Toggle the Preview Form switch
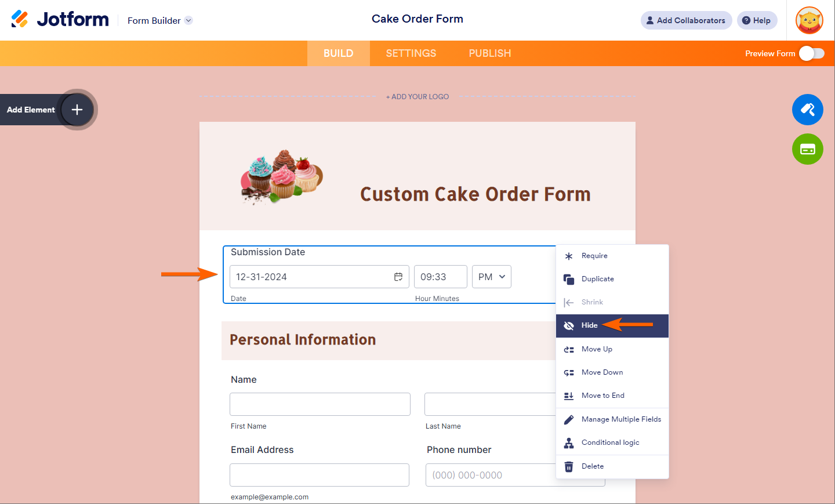835x504 pixels. pyautogui.click(x=811, y=53)
